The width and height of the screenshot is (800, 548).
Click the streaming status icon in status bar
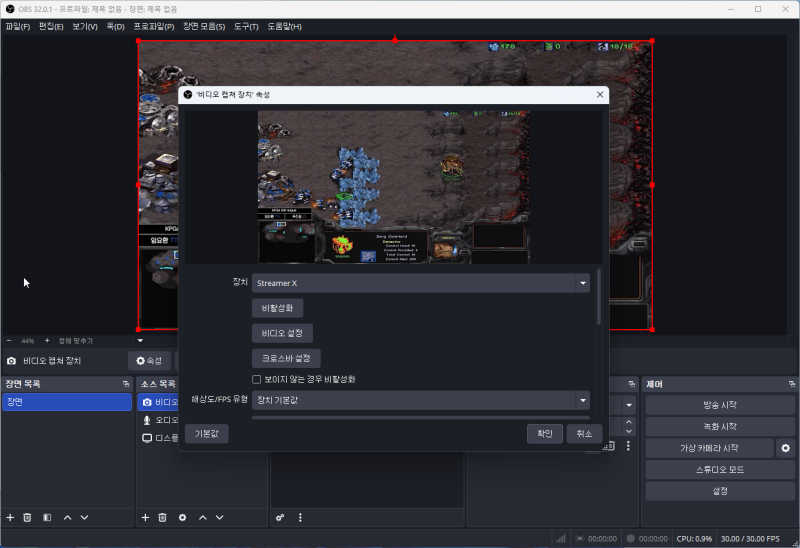[580, 538]
